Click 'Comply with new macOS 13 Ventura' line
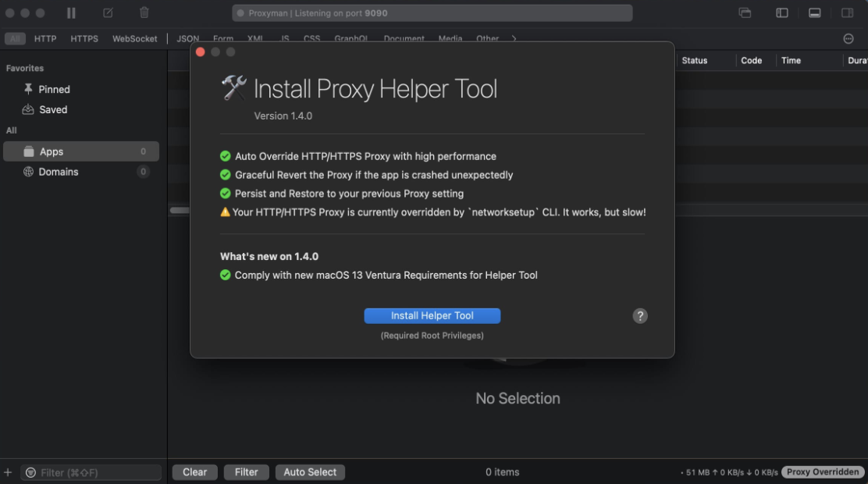This screenshot has height=484, width=868. point(386,276)
